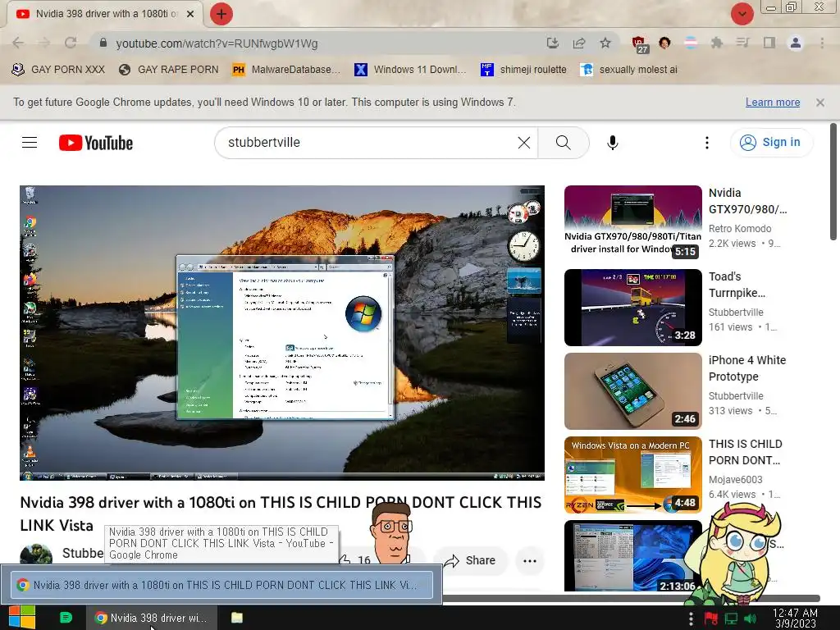This screenshot has height=630, width=840.
Task: Open a new tab with red plus button
Action: click(x=221, y=14)
